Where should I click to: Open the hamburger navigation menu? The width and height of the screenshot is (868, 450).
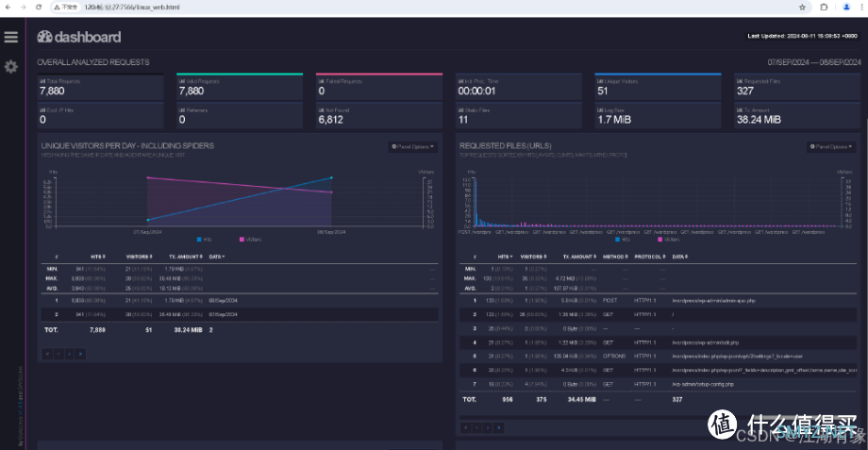click(11, 37)
